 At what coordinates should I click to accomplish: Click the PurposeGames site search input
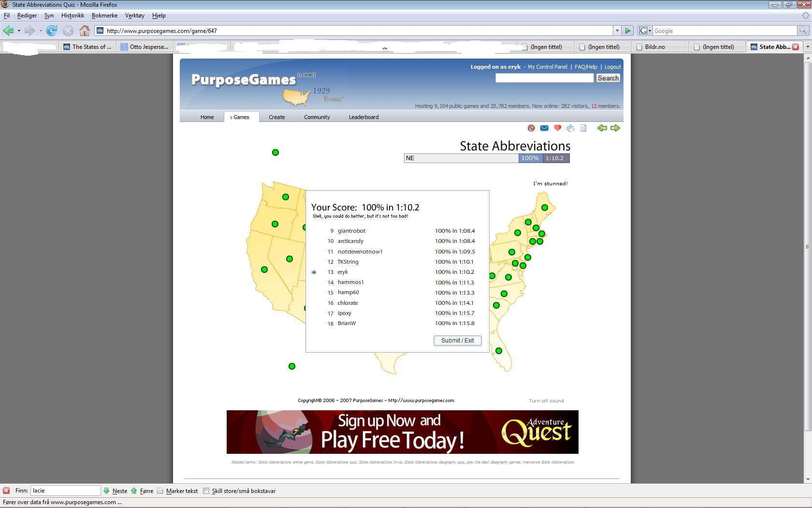(545, 78)
